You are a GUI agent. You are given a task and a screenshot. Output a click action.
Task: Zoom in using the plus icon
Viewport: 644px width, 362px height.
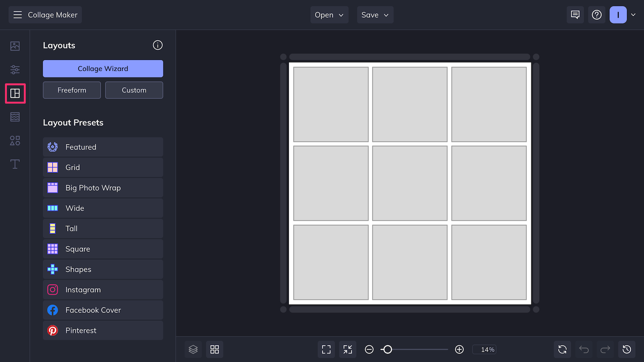459,349
